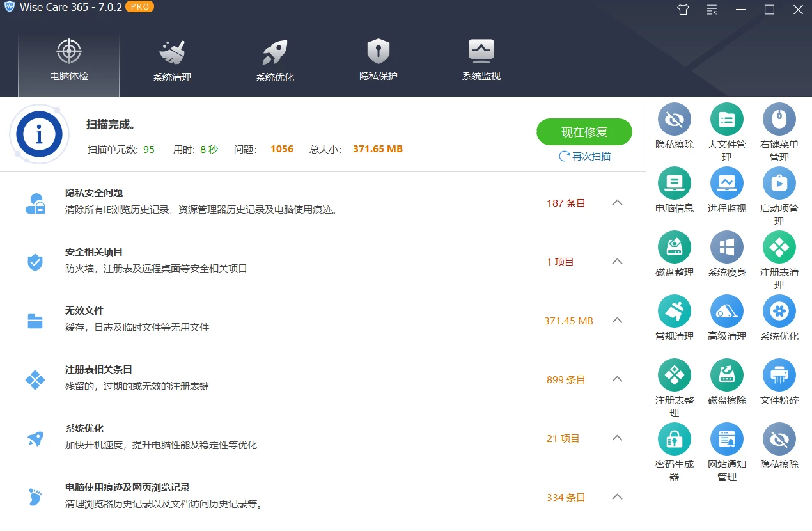Open the title bar menu list icon
Viewport: 812px width, 531px height.
[712, 10]
